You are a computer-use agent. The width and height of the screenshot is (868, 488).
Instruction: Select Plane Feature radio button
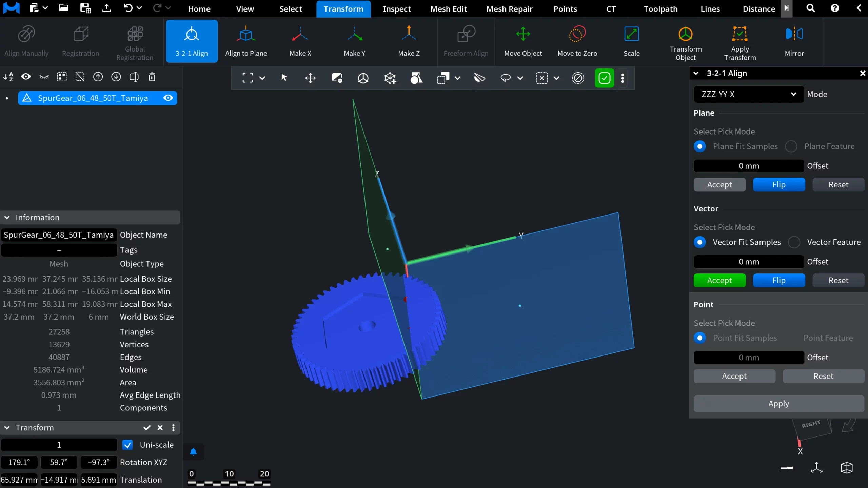tap(791, 146)
